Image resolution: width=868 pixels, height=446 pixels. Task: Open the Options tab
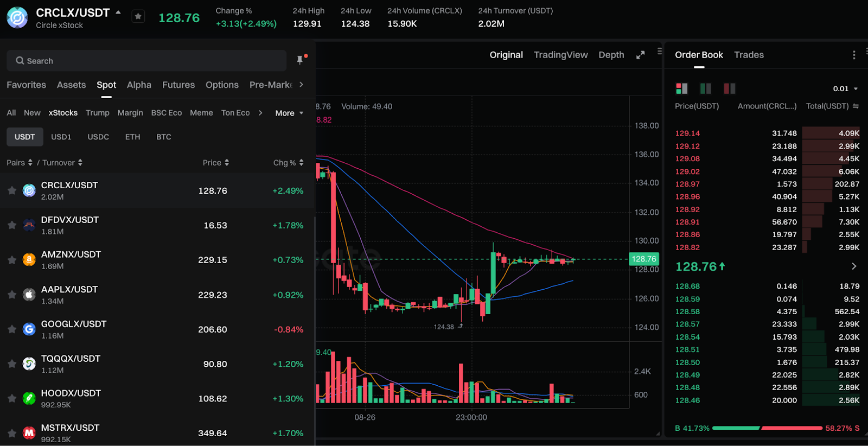222,85
